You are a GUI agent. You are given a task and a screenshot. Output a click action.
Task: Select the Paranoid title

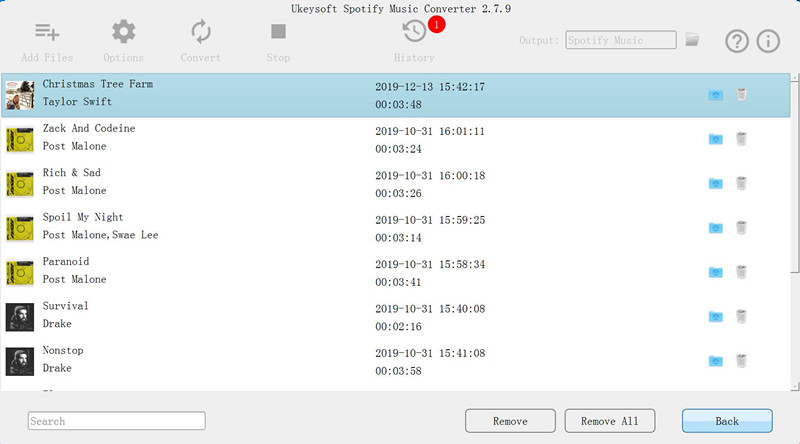pos(66,261)
